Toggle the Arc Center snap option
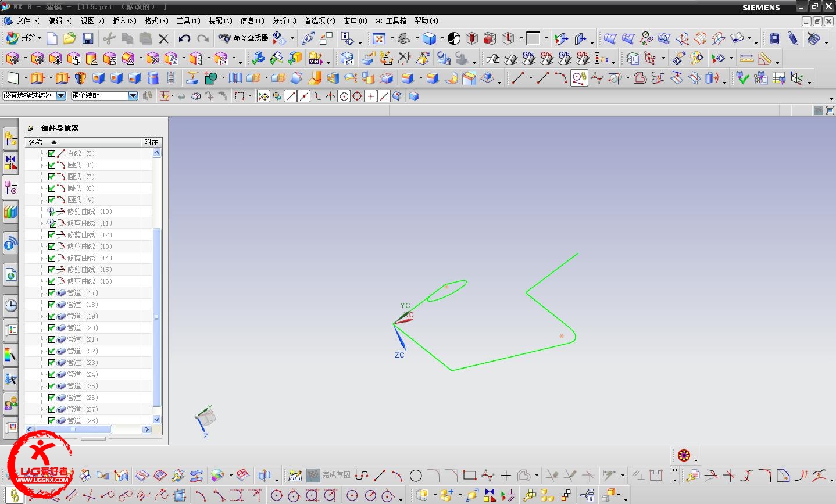The width and height of the screenshot is (836, 504). point(344,96)
